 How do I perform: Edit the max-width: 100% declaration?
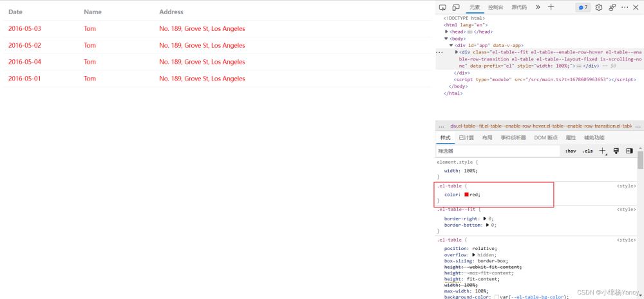point(466,291)
